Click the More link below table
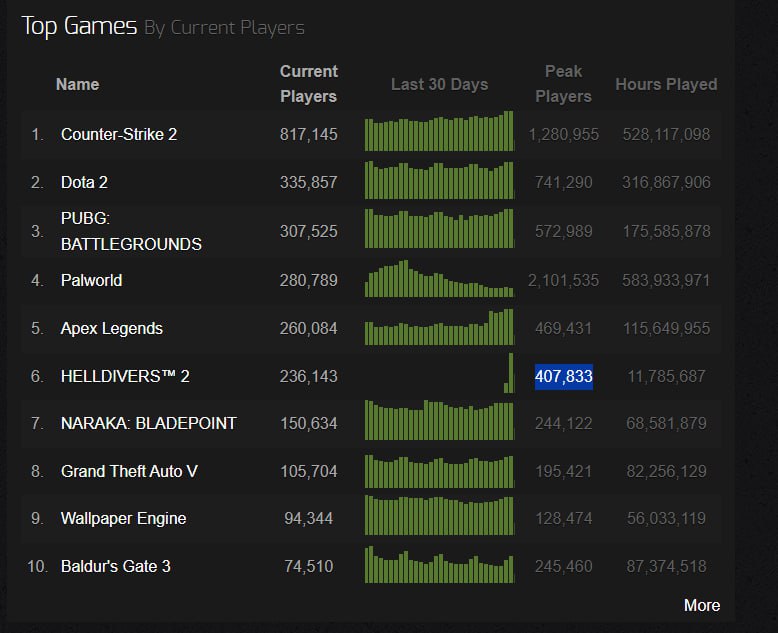Screen dimensions: 778x633 [701, 605]
